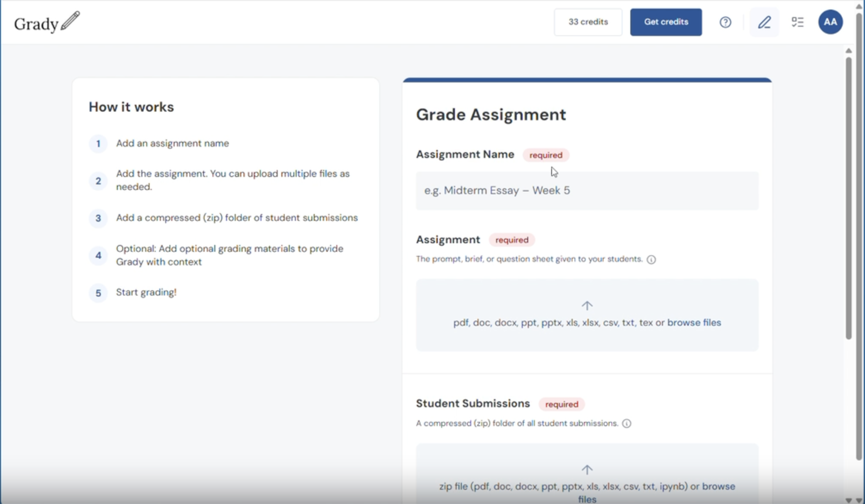The image size is (865, 504).
Task: Click step 5 'Start grading!' text
Action: click(x=146, y=292)
